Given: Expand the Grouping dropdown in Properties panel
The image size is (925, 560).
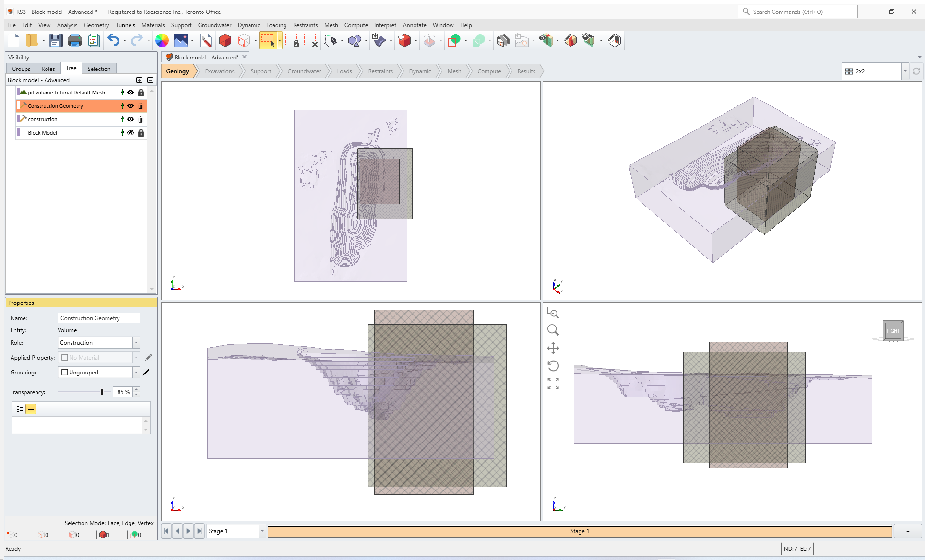Looking at the screenshot, I should (136, 372).
